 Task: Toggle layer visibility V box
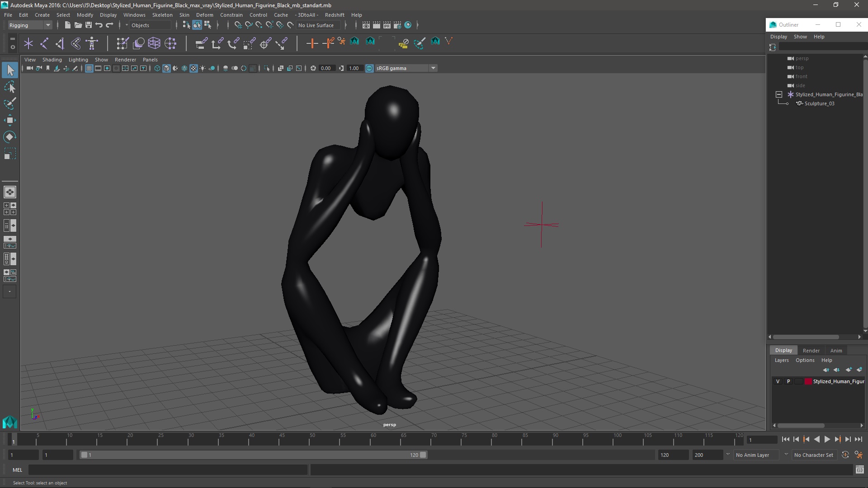pos(778,381)
